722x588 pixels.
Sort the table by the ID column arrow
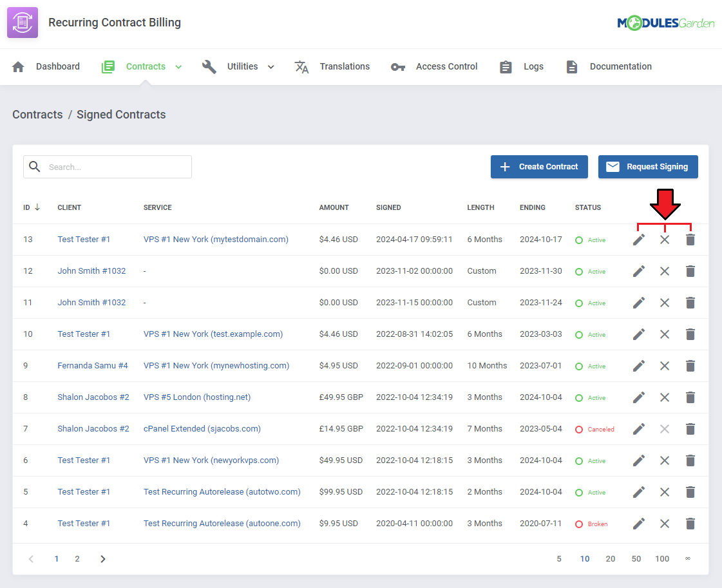click(37, 207)
